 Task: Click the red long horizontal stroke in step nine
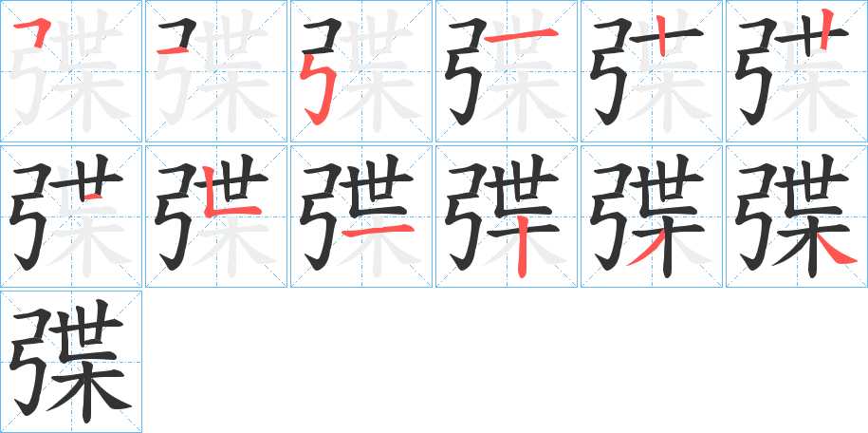click(x=379, y=233)
